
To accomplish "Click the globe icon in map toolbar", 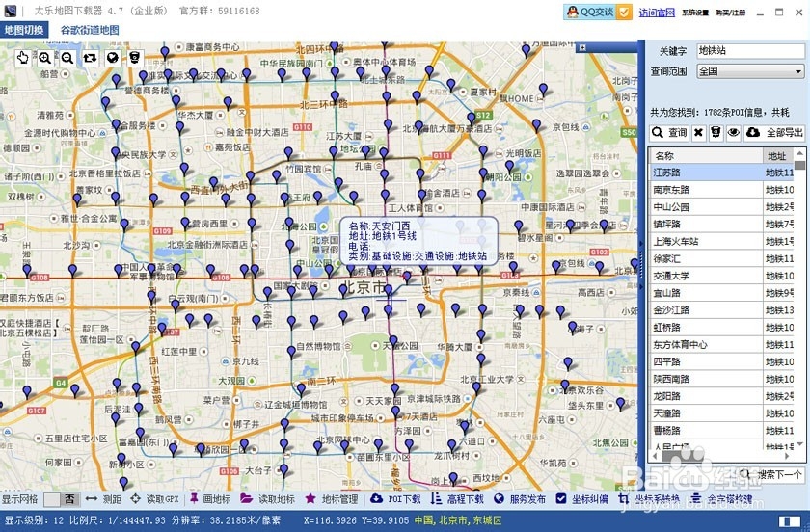I will (112, 57).
